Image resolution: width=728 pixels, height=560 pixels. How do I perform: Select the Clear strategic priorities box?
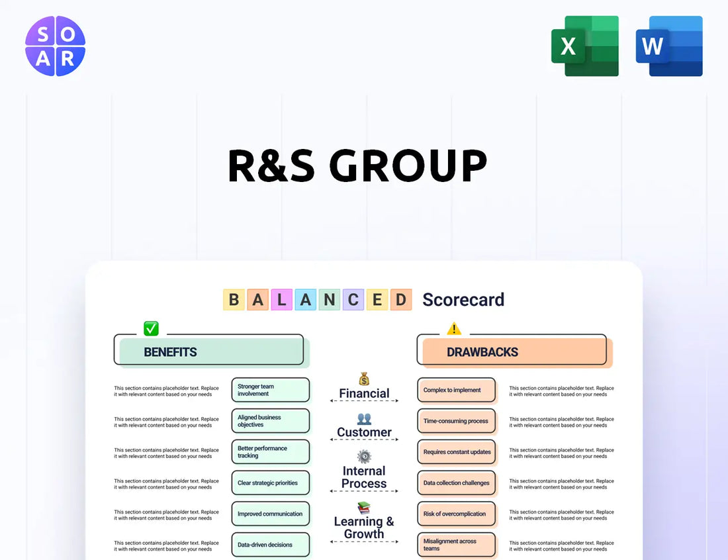tap(271, 483)
